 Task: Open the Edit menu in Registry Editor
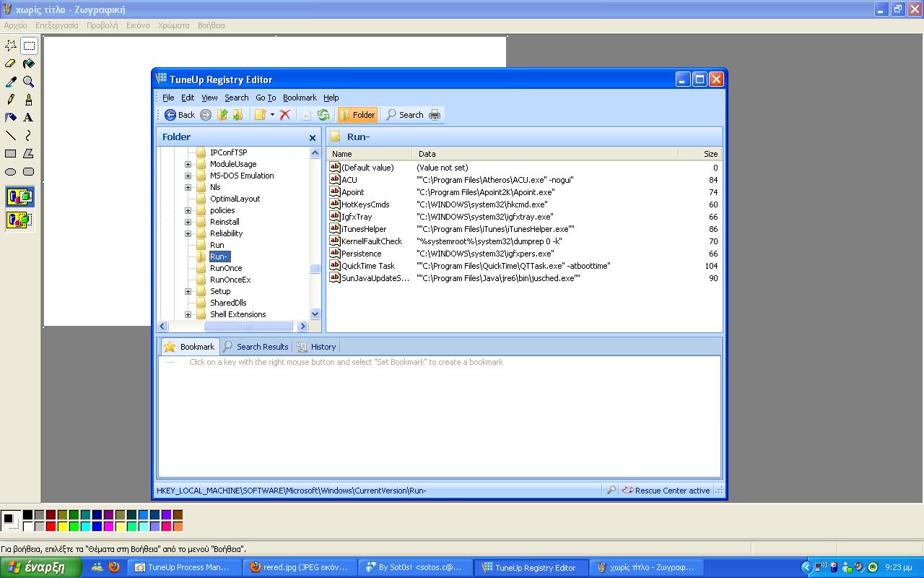188,98
